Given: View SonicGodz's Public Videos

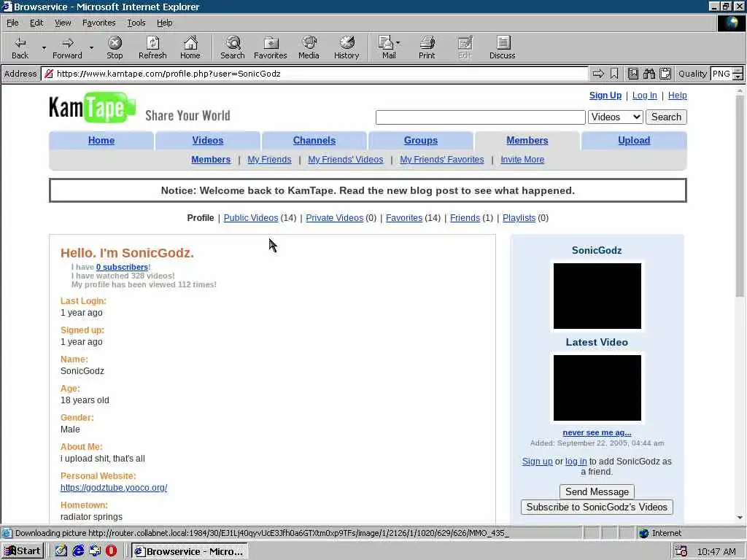Looking at the screenshot, I should 251,217.
